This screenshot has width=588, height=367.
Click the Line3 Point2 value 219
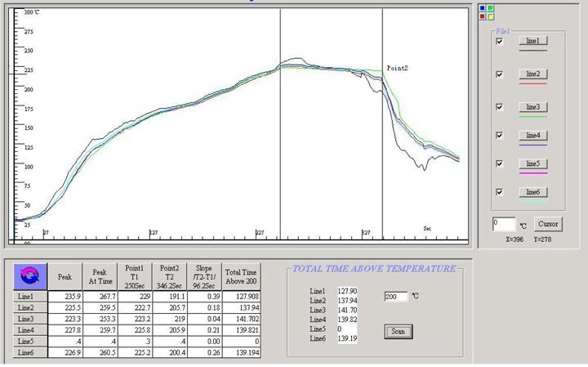[x=170, y=319]
